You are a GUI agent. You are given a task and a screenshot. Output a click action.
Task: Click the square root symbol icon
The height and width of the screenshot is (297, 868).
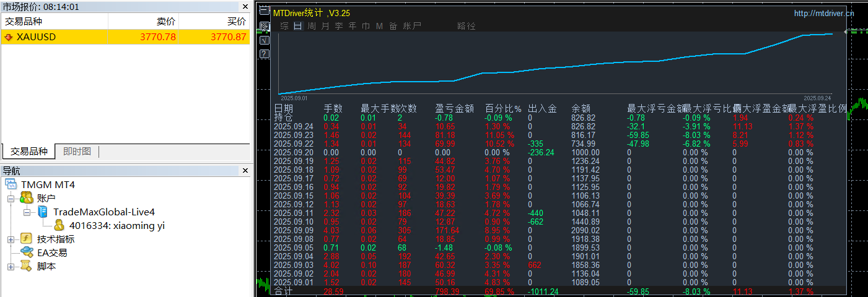[265, 40]
